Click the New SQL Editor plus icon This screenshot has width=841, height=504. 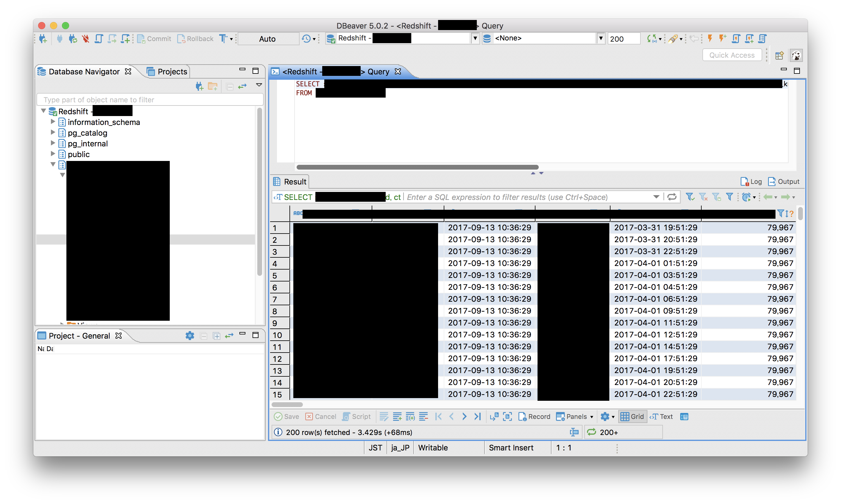125,39
